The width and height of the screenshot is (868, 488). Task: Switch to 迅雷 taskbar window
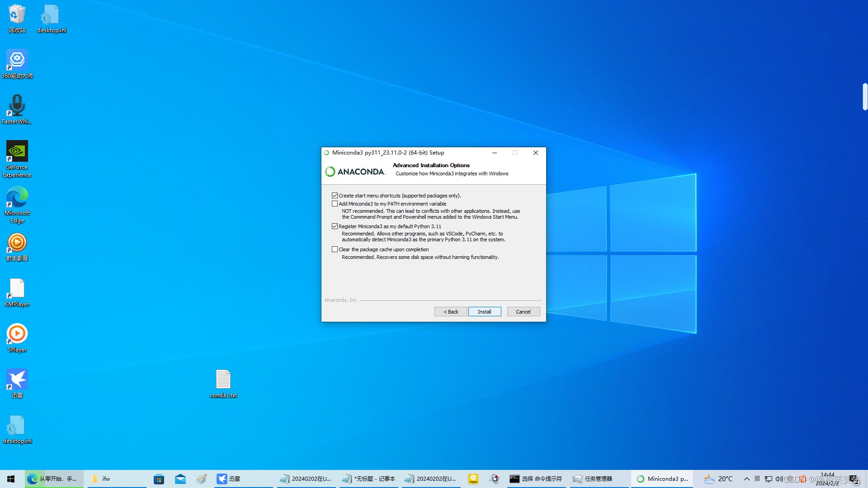243,479
